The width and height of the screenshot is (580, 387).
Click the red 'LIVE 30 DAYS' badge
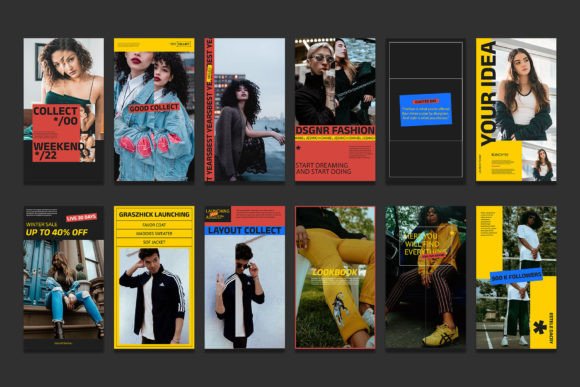click(81, 218)
